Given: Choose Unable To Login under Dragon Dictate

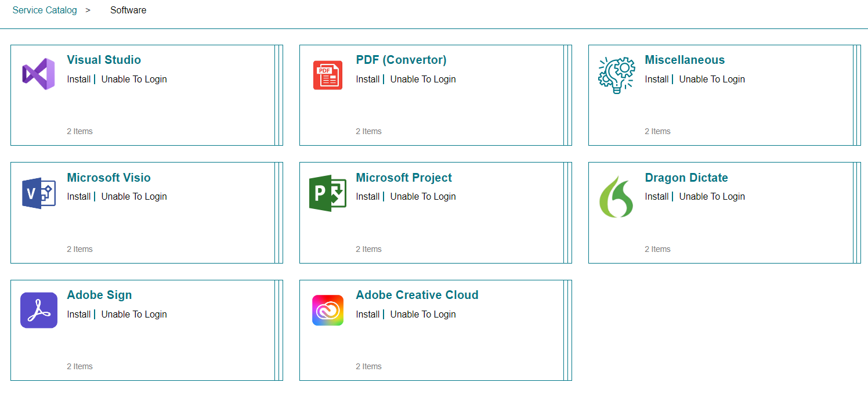Looking at the screenshot, I should pos(712,196).
